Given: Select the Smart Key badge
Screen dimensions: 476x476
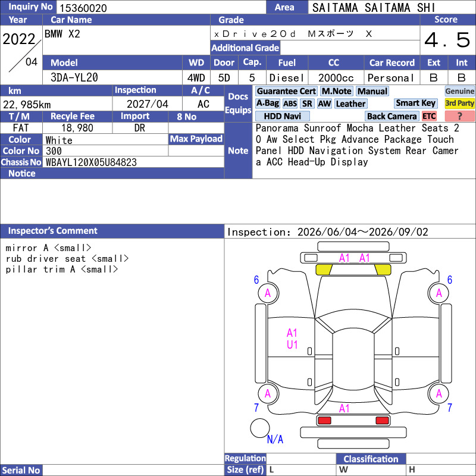Looking at the screenshot, I should [x=415, y=103].
